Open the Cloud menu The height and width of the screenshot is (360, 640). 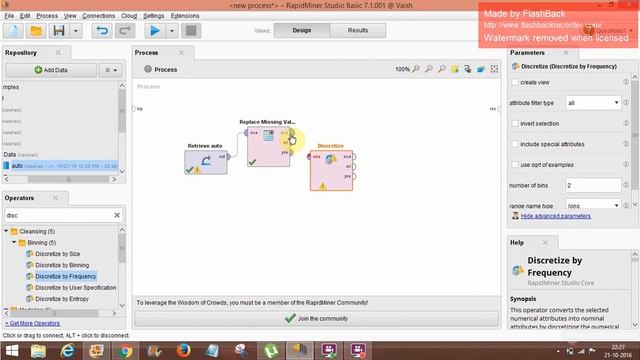(x=129, y=16)
